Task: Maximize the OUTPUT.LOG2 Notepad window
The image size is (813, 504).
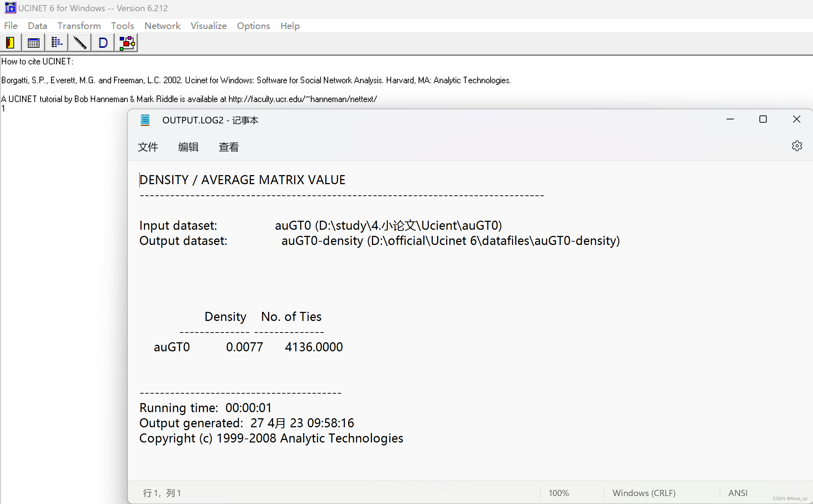Action: pyautogui.click(x=763, y=119)
